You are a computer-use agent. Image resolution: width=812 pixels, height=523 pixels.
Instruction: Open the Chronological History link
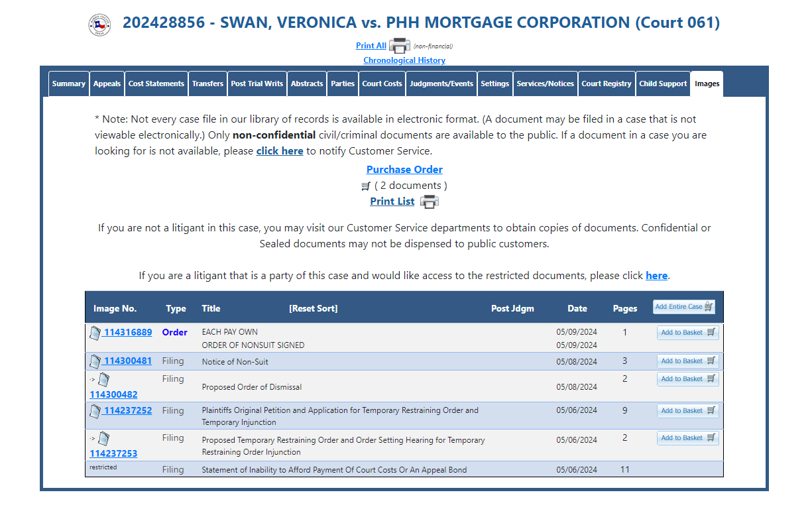point(404,60)
